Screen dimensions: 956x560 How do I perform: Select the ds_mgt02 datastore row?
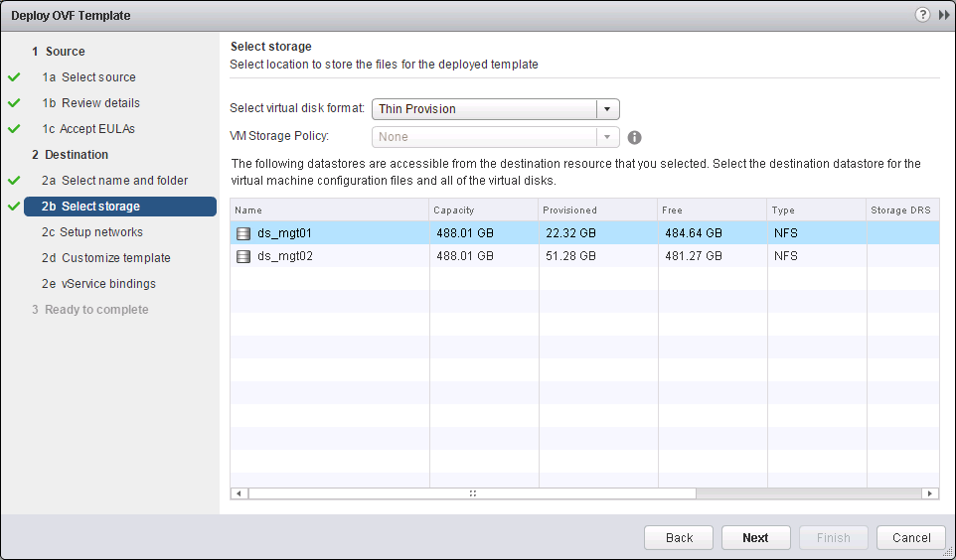(497, 256)
